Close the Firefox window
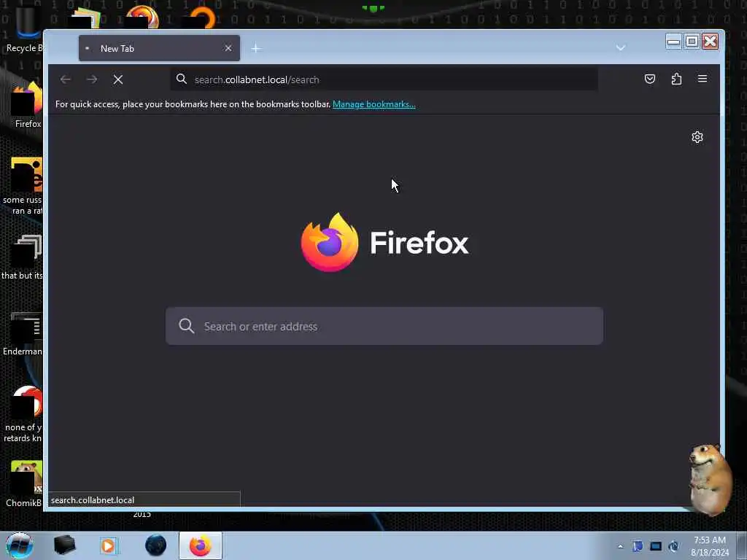Image resolution: width=747 pixels, height=560 pixels. tap(711, 42)
